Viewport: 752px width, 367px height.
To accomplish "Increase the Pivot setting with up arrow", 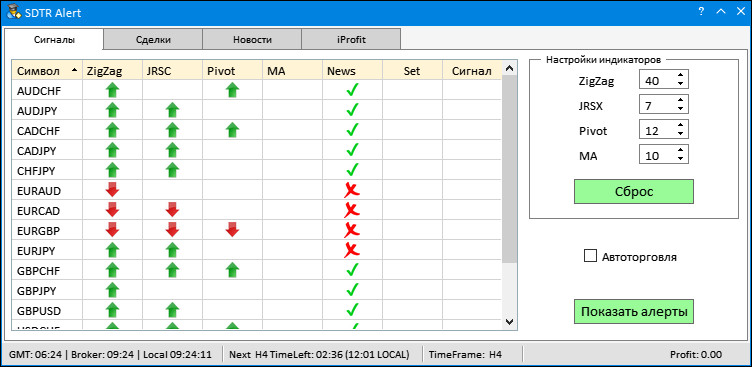I will 680,126.
